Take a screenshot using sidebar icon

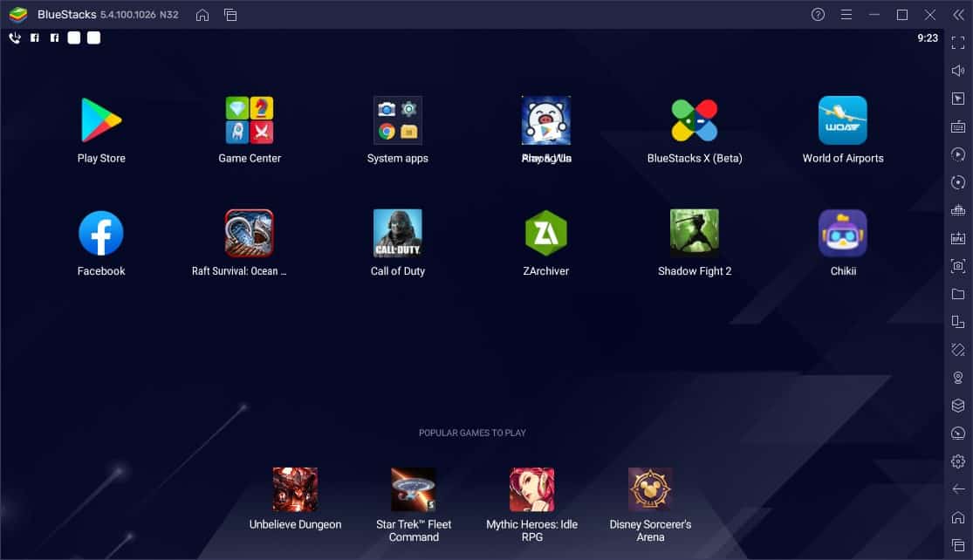pyautogui.click(x=958, y=266)
